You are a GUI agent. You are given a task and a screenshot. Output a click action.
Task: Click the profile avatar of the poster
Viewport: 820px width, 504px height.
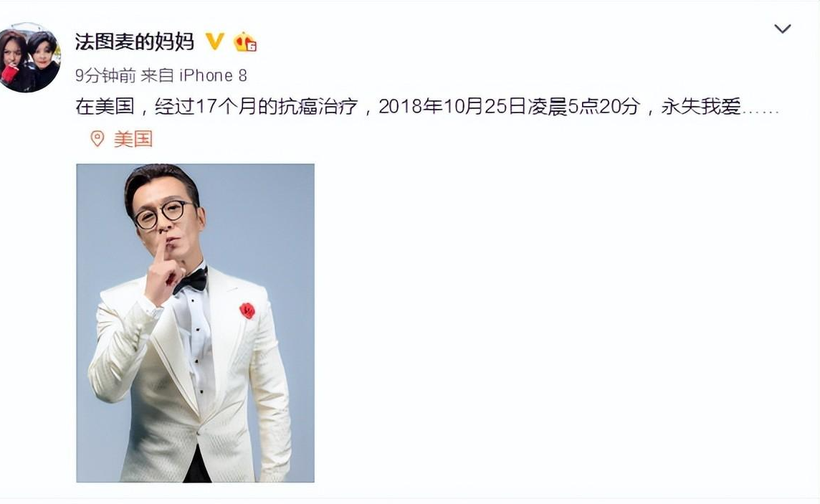click(30, 57)
